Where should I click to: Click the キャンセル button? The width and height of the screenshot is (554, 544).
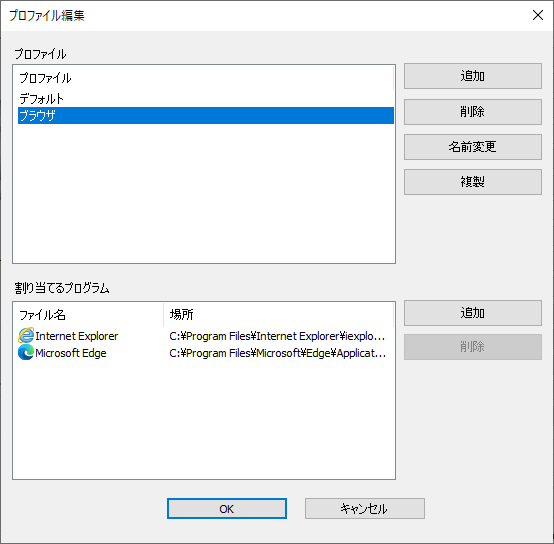pyautogui.click(x=365, y=509)
